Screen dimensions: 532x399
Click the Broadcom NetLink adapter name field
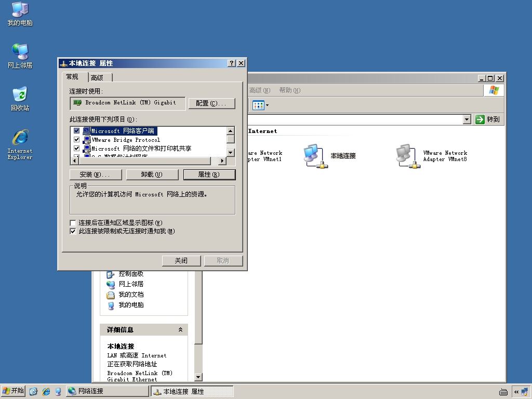pyautogui.click(x=128, y=103)
